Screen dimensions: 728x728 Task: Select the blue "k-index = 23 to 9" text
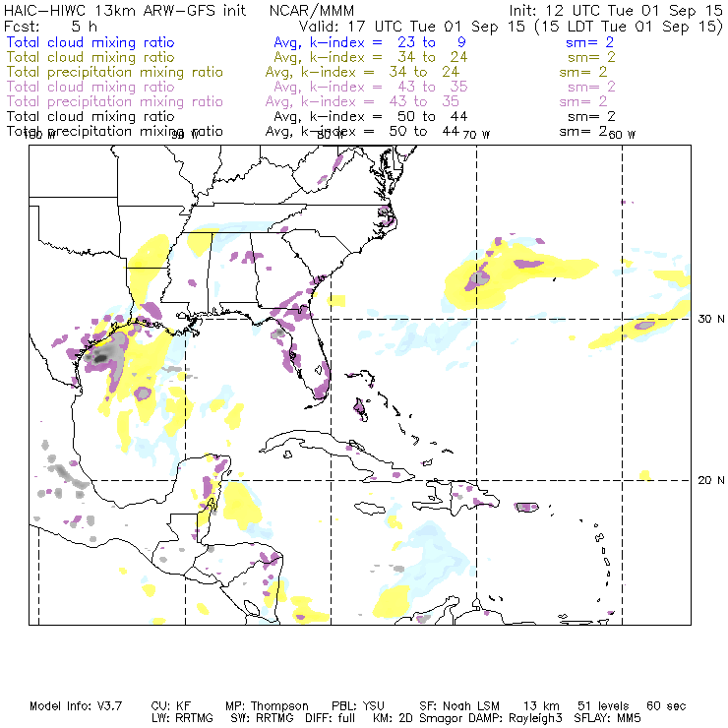pyautogui.click(x=388, y=42)
